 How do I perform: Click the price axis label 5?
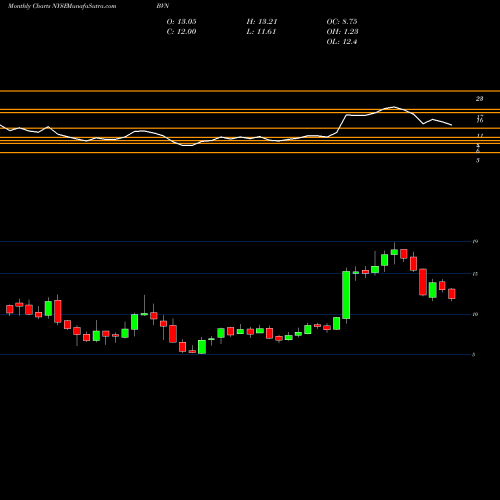coord(474,355)
